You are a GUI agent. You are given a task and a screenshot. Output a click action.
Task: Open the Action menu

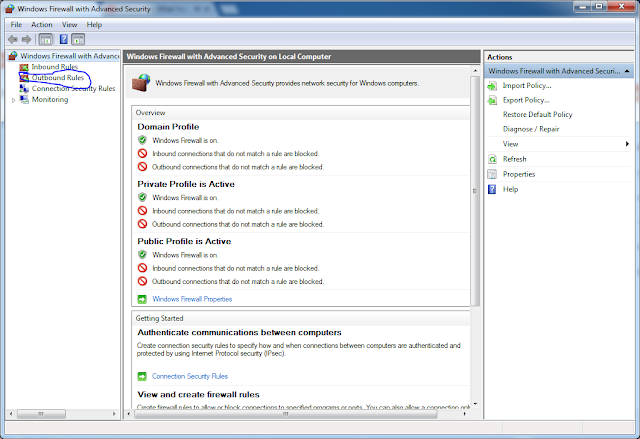pos(42,24)
